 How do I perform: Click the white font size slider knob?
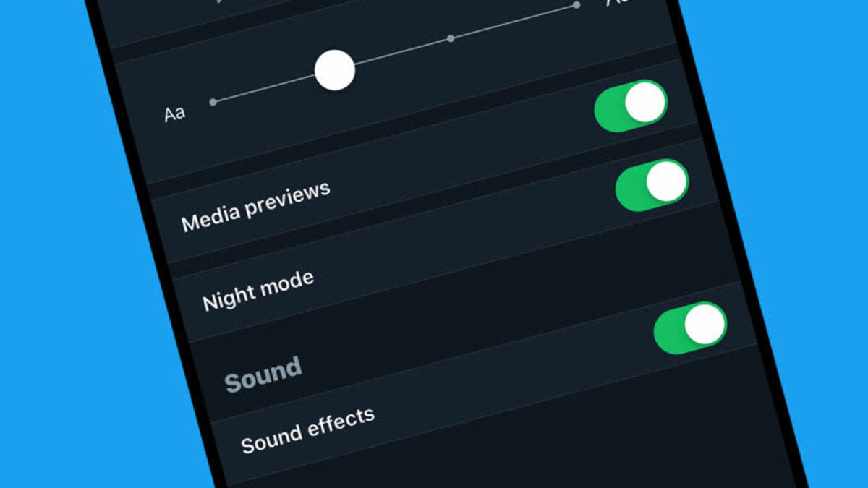tap(335, 70)
